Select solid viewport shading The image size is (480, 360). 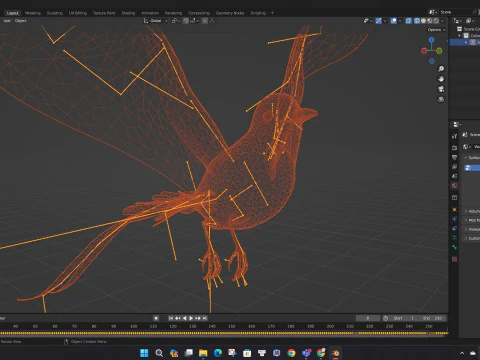(x=423, y=21)
